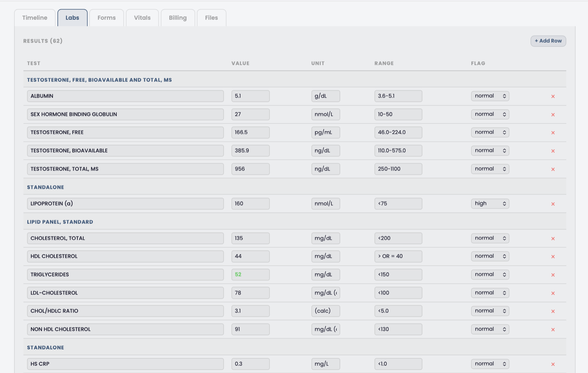Change flag for NON HDL CHOLESTEROL
588x373 pixels.
490,330
